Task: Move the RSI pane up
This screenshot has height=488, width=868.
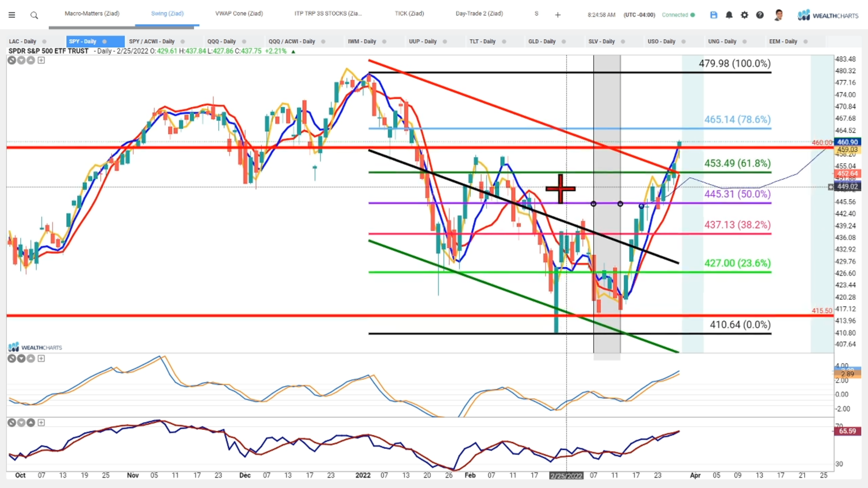Action: click(31, 422)
